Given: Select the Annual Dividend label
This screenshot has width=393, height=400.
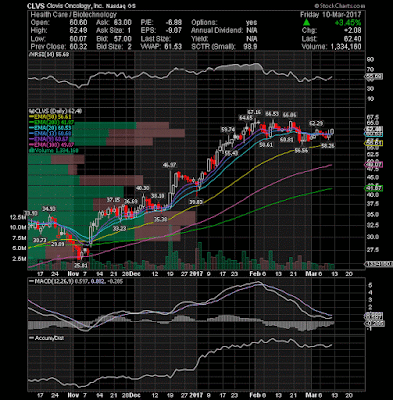Looking at the screenshot, I should click(217, 31).
